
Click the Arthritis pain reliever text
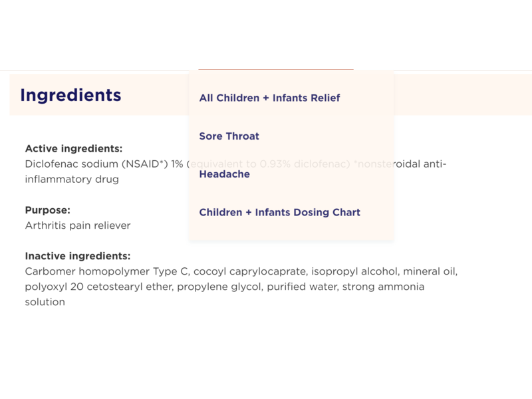point(77,225)
